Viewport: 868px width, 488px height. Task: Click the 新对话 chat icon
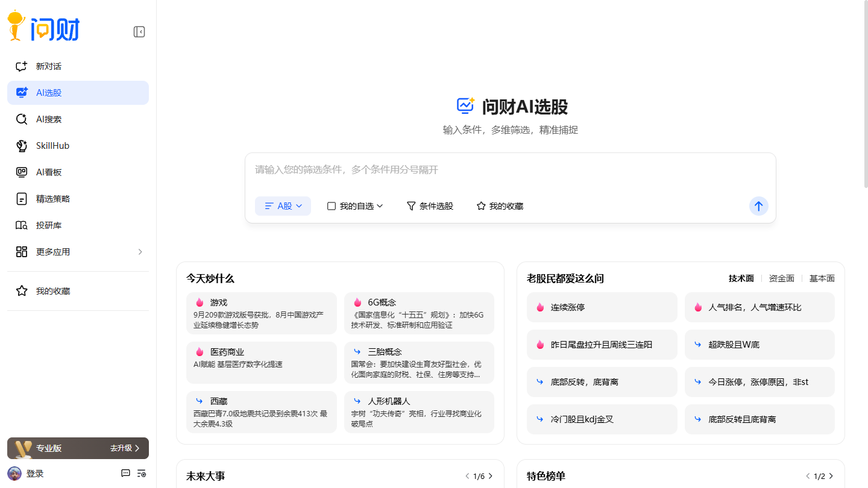[x=22, y=66]
